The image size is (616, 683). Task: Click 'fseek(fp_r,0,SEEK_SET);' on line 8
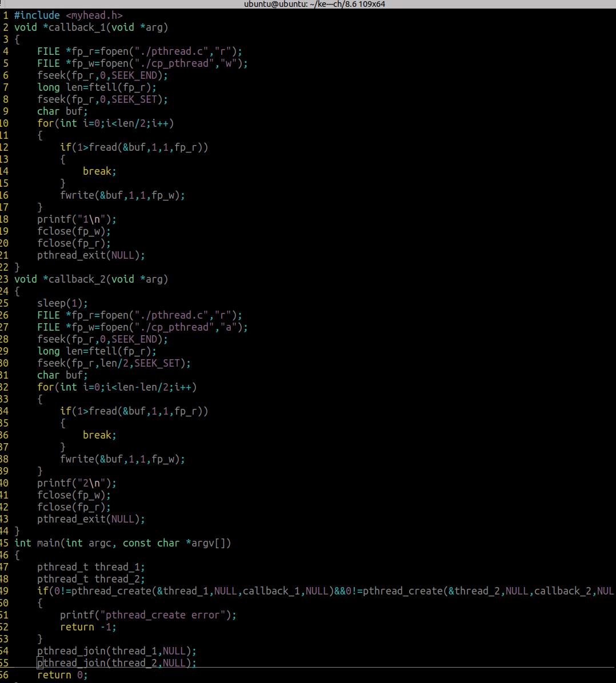[102, 99]
